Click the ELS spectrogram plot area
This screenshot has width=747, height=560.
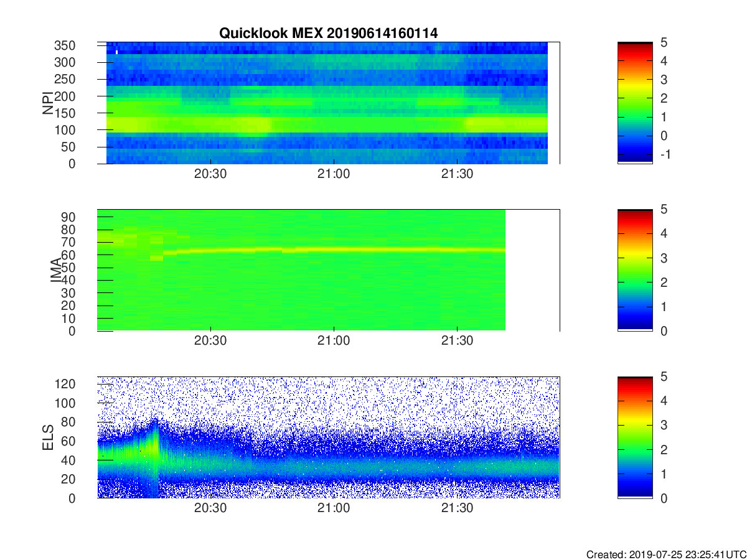point(328,437)
